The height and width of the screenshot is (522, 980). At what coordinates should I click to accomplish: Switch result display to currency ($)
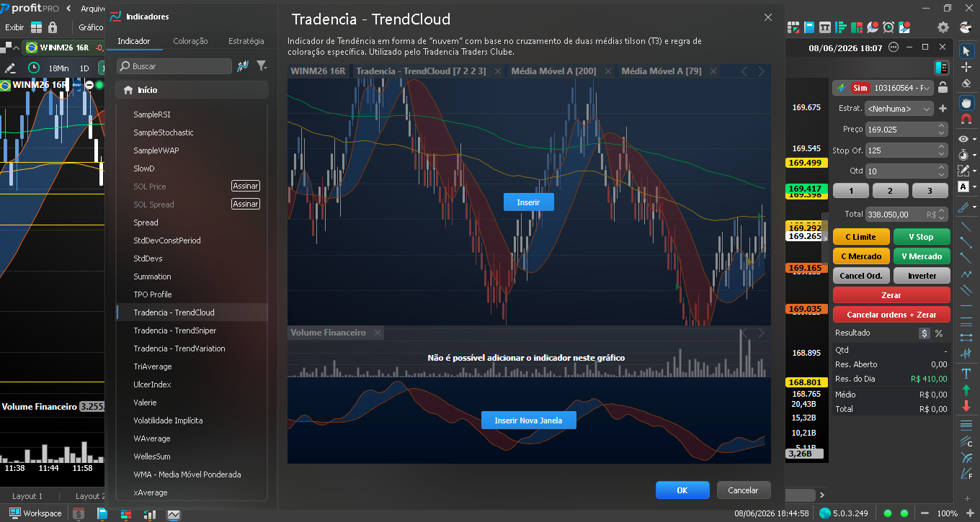pyautogui.click(x=924, y=333)
